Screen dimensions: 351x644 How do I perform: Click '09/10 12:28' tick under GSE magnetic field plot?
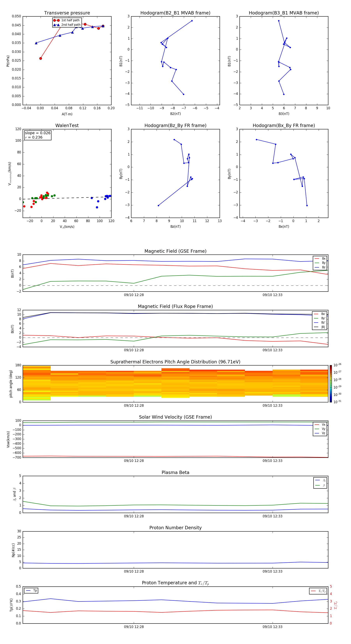[x=134, y=295]
